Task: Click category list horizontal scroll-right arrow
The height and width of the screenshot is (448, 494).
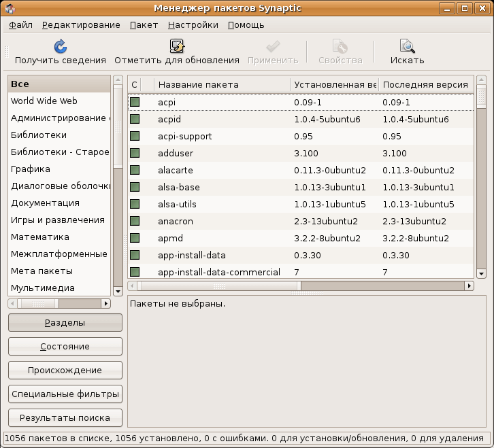Action: (x=106, y=303)
